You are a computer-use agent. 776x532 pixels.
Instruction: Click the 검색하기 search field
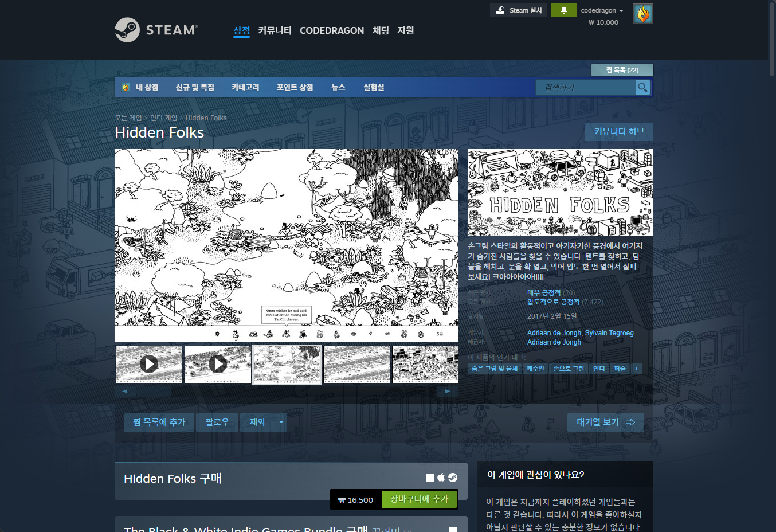(586, 87)
